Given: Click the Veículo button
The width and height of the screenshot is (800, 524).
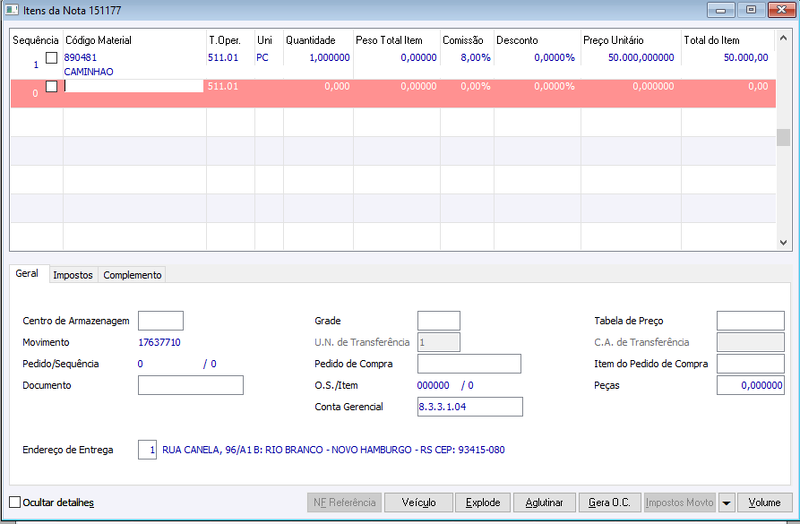Looking at the screenshot, I should click(x=418, y=503).
